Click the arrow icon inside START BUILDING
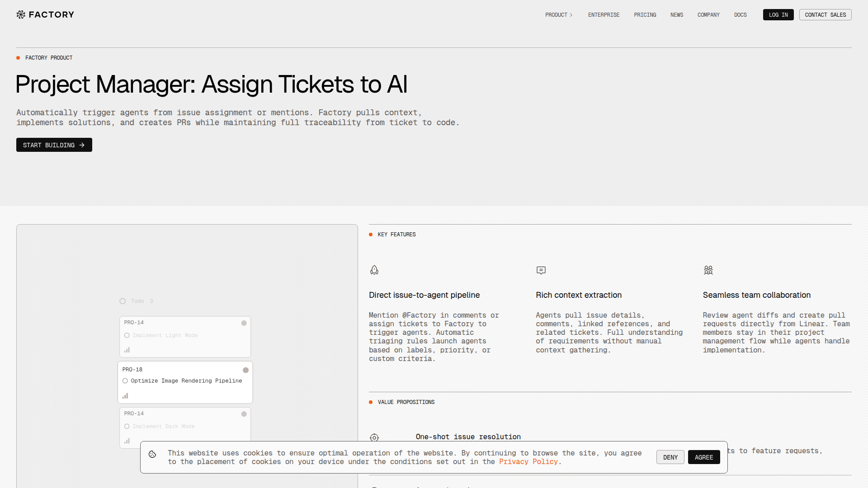 [x=82, y=145]
